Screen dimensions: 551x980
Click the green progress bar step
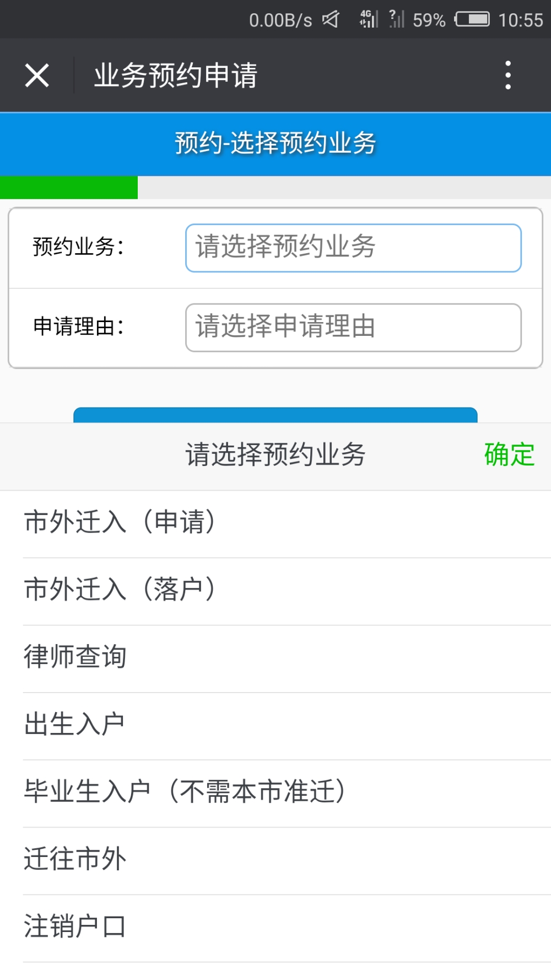69,188
